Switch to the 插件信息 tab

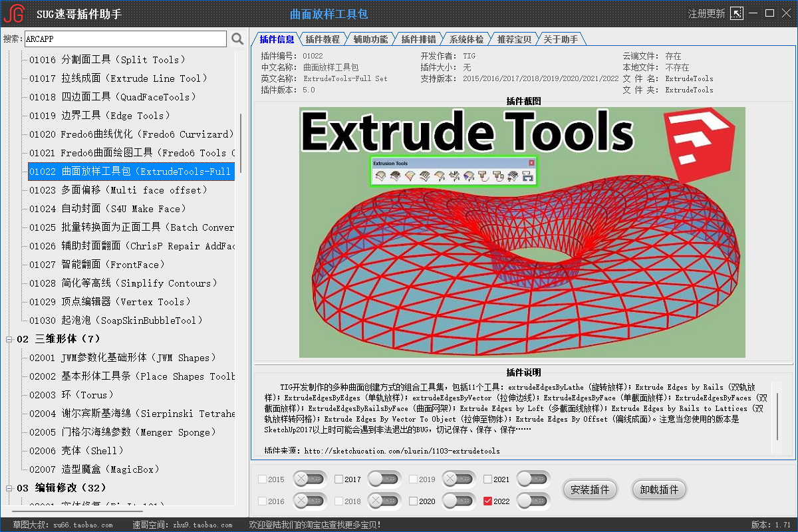click(x=277, y=39)
